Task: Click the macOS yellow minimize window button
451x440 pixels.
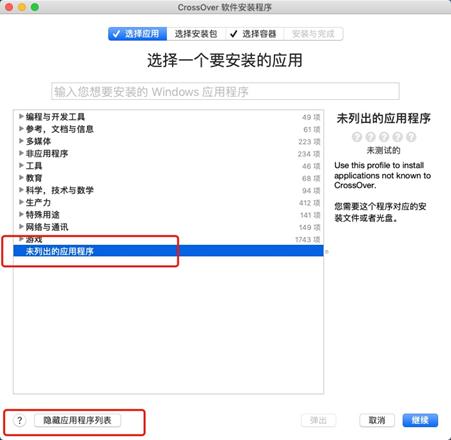Action: pyautogui.click(x=22, y=7)
